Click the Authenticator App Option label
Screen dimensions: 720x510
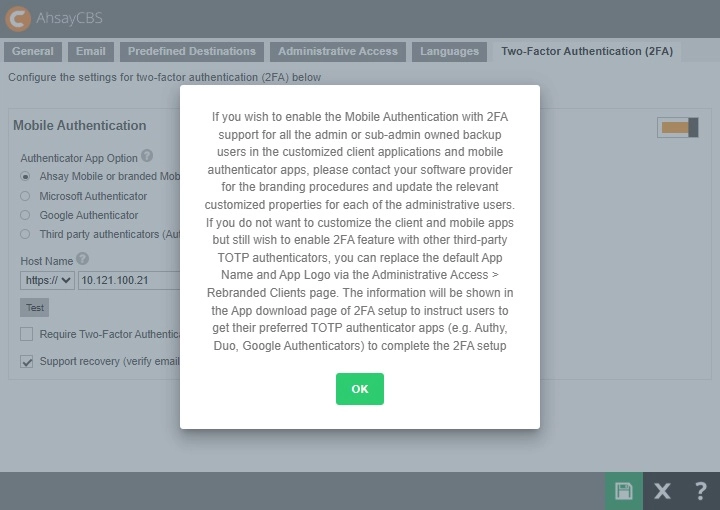point(79,158)
